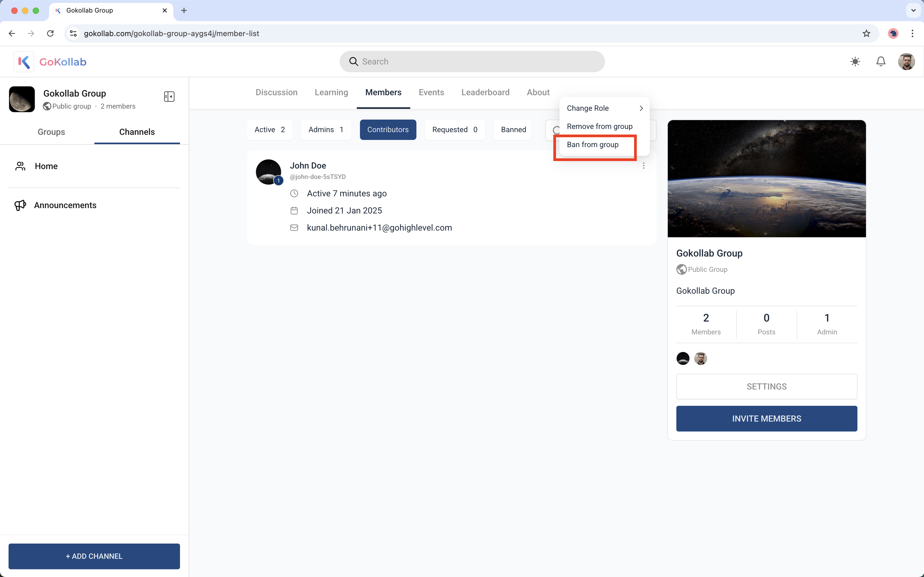Filter members by Admins

325,130
